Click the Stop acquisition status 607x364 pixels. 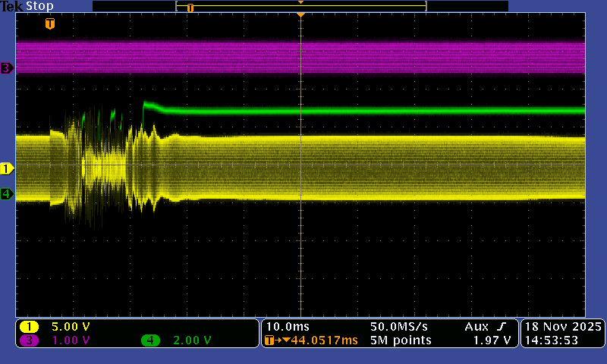point(39,6)
